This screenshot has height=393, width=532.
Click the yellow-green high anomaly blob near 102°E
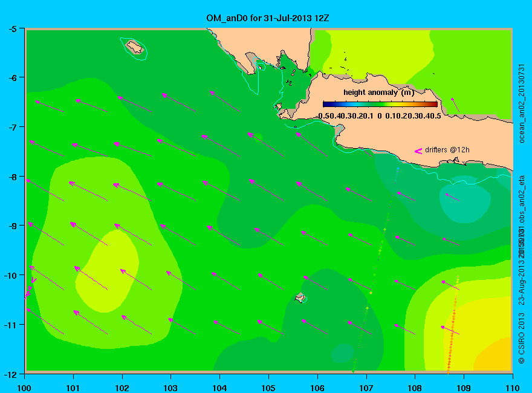107,271
